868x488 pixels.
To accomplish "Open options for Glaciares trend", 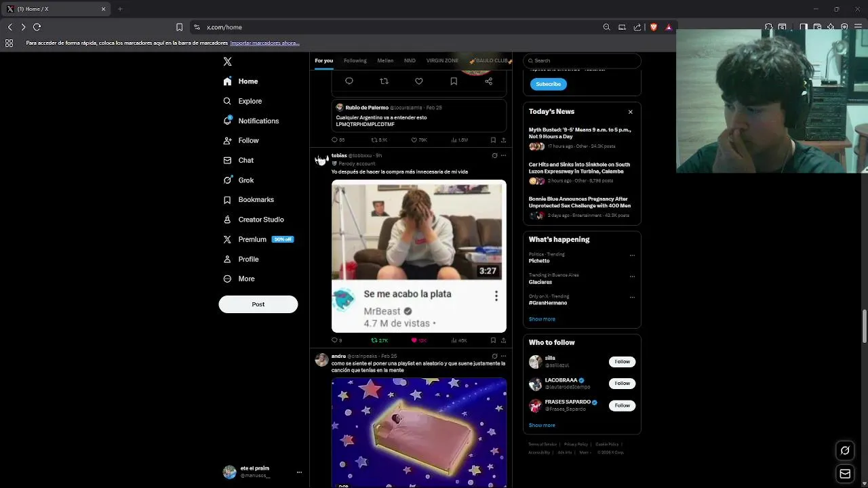I will pyautogui.click(x=632, y=277).
